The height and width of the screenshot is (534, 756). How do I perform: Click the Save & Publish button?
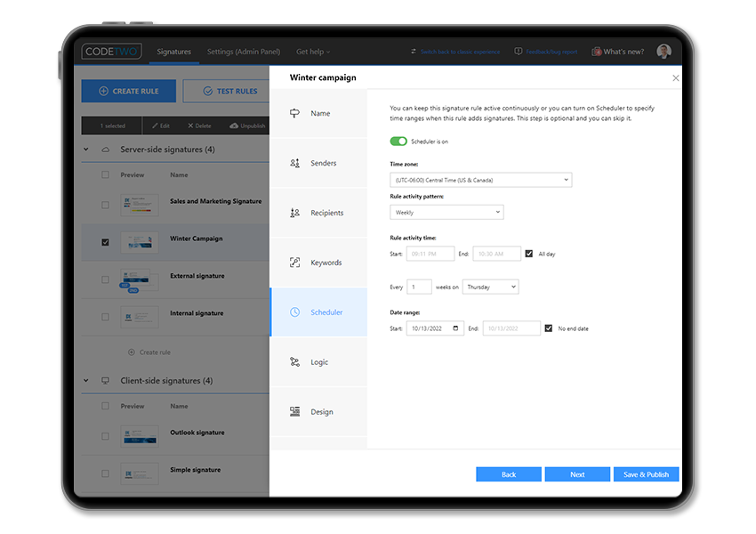646,473
